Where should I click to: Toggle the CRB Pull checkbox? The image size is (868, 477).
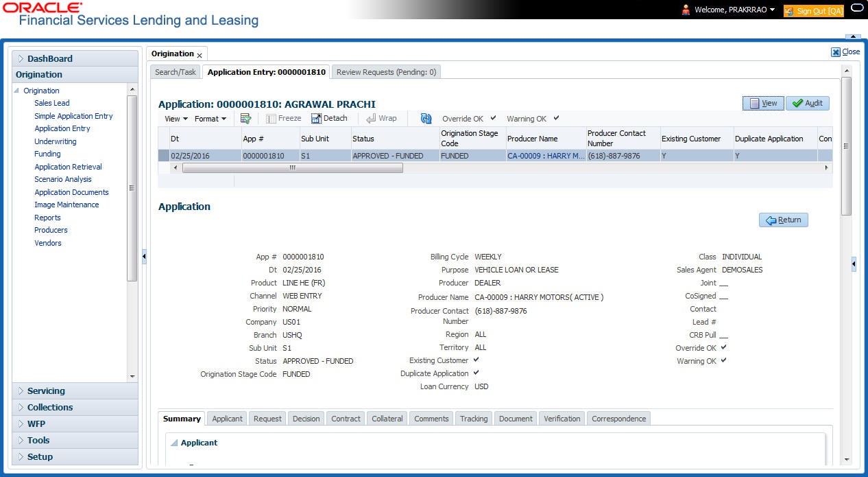(724, 335)
